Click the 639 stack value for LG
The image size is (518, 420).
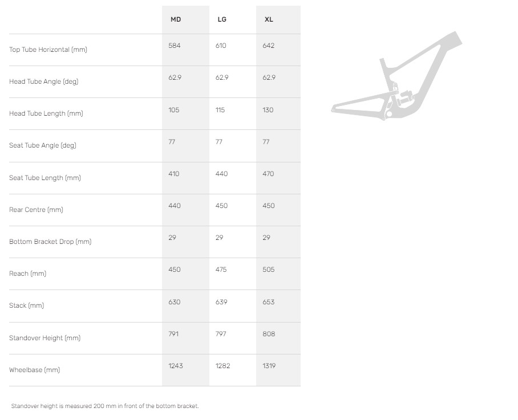[x=222, y=302]
